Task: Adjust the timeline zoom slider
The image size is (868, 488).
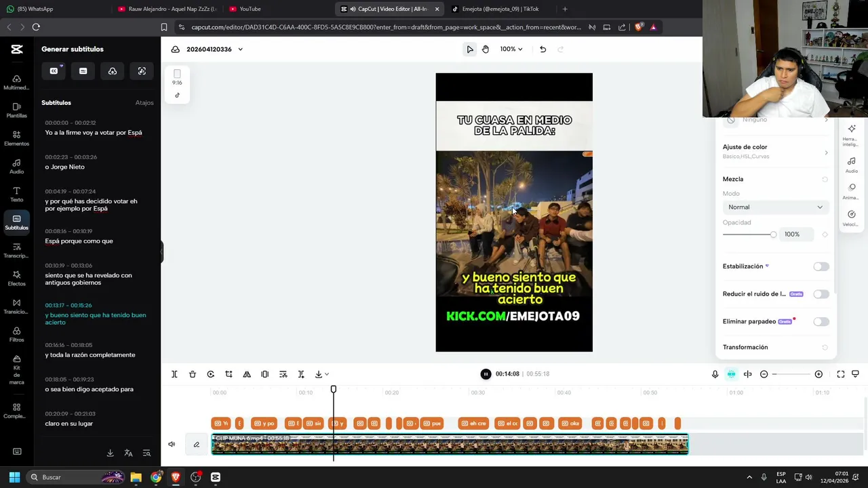Action: 791,374
